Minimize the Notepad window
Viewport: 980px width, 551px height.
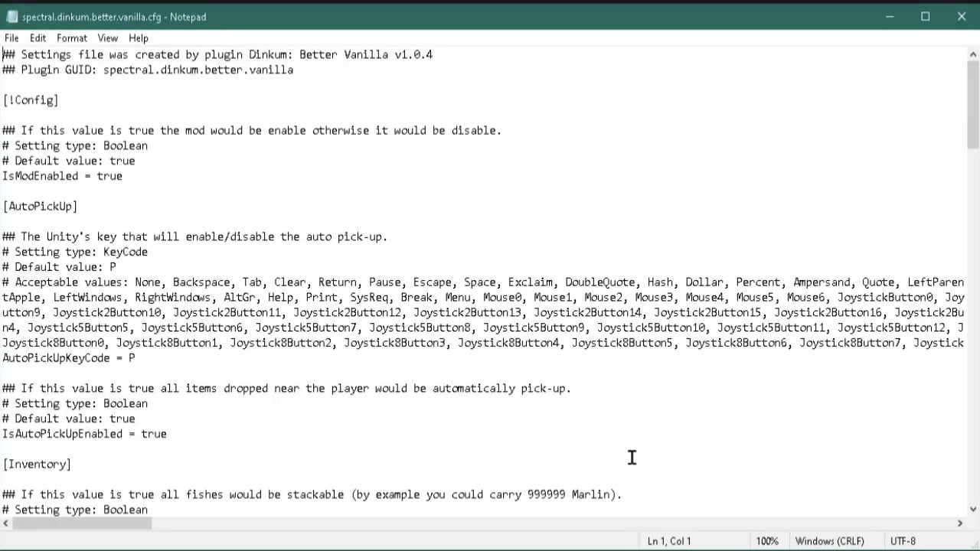click(890, 16)
